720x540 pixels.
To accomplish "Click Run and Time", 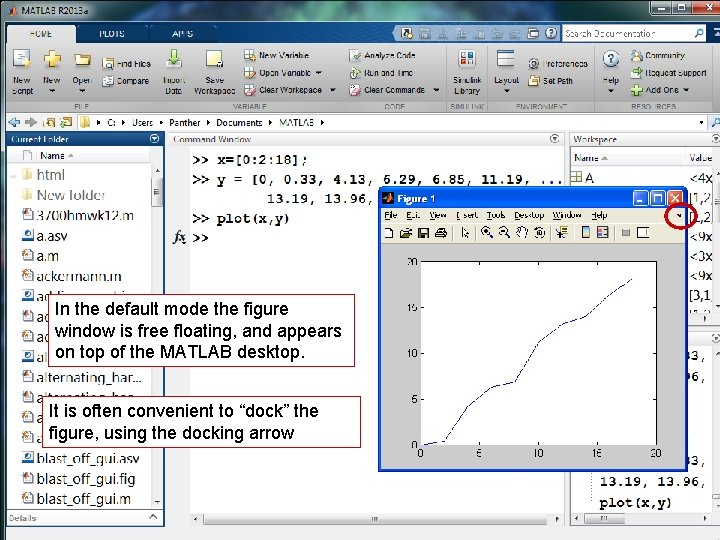I will [381, 73].
